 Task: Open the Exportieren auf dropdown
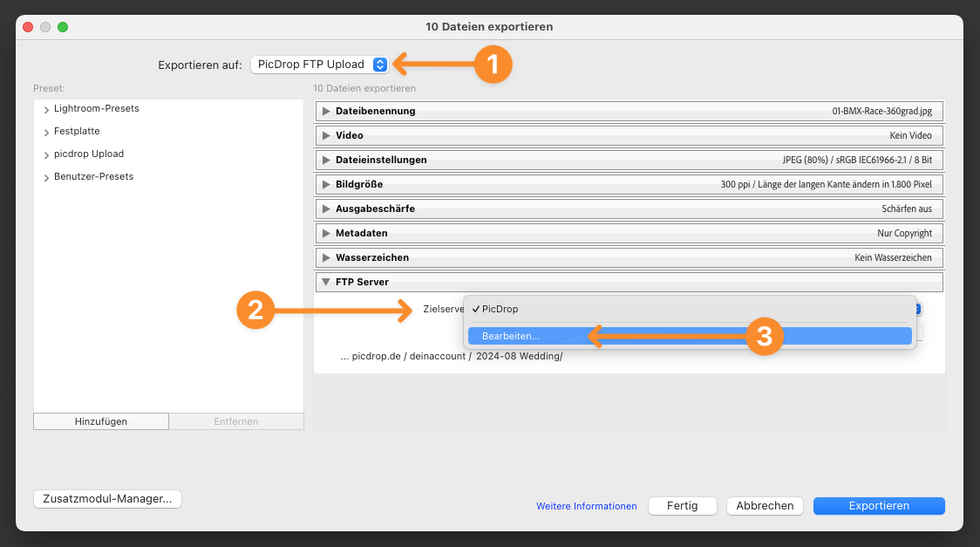319,65
